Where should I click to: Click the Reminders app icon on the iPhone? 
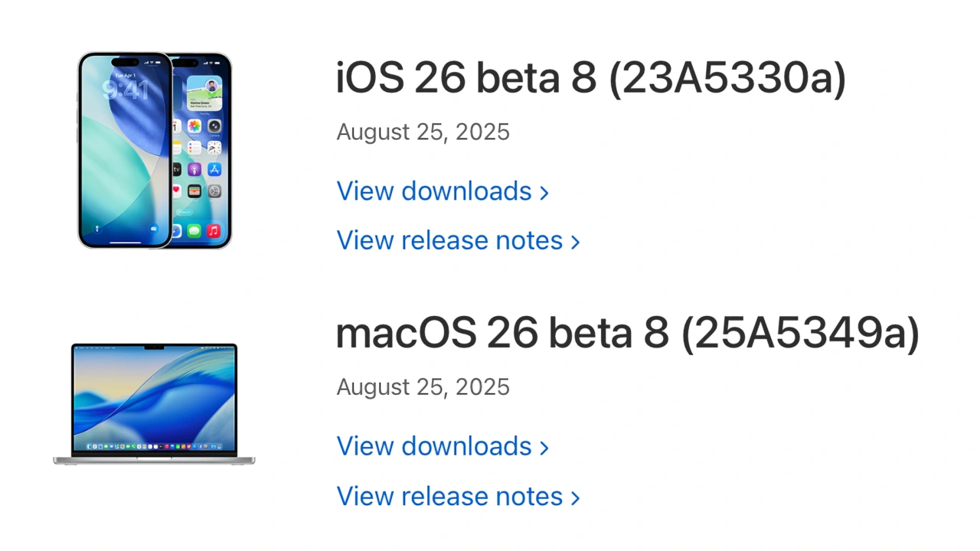[x=194, y=148]
